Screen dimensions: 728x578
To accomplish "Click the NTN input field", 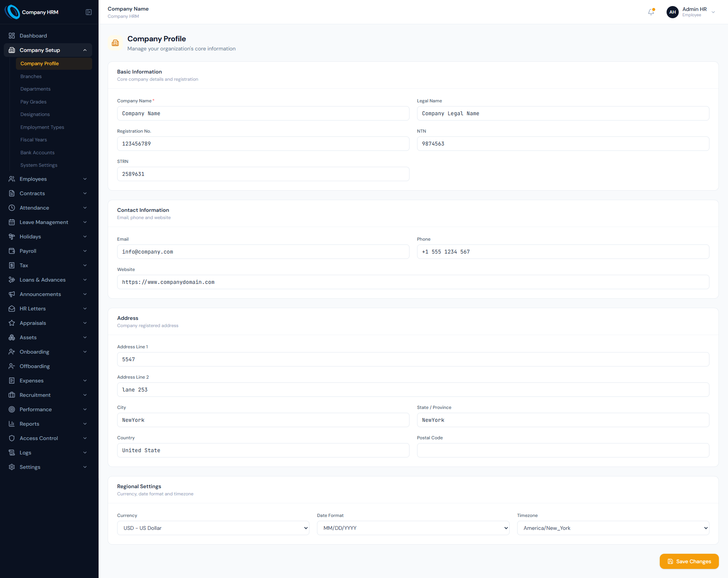I will point(563,144).
